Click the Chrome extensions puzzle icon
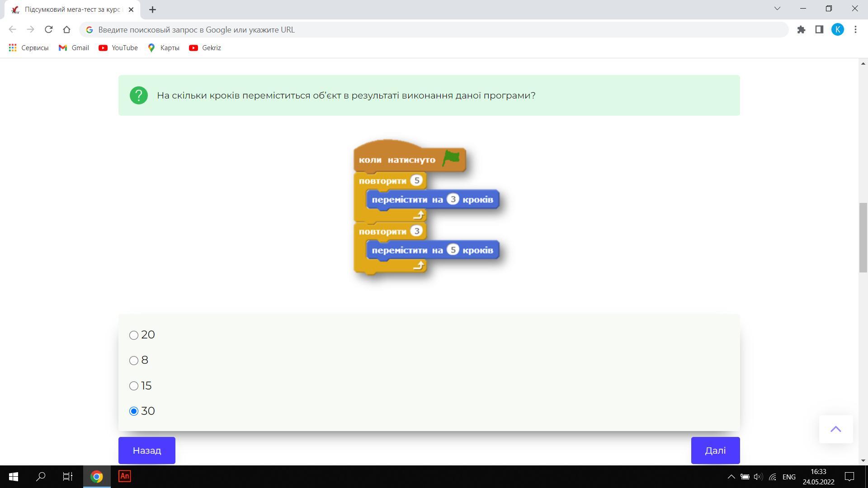Image resolution: width=868 pixels, height=488 pixels. click(801, 30)
